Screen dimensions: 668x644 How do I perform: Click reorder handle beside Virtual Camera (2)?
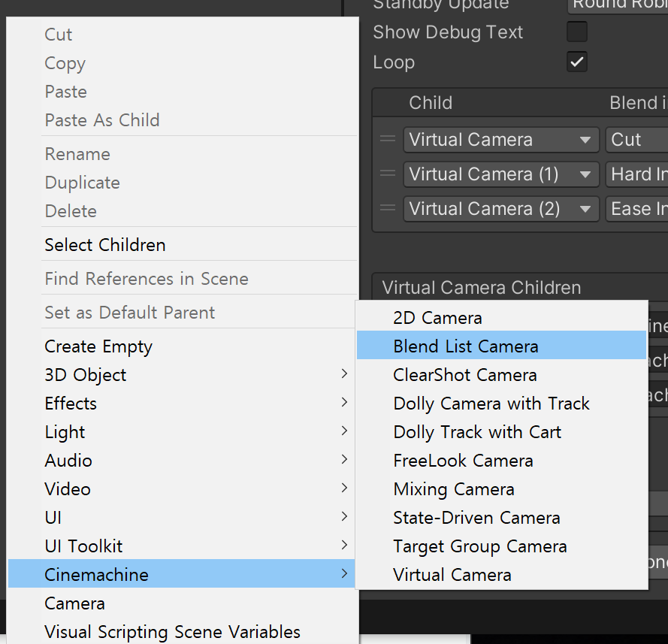pos(387,208)
